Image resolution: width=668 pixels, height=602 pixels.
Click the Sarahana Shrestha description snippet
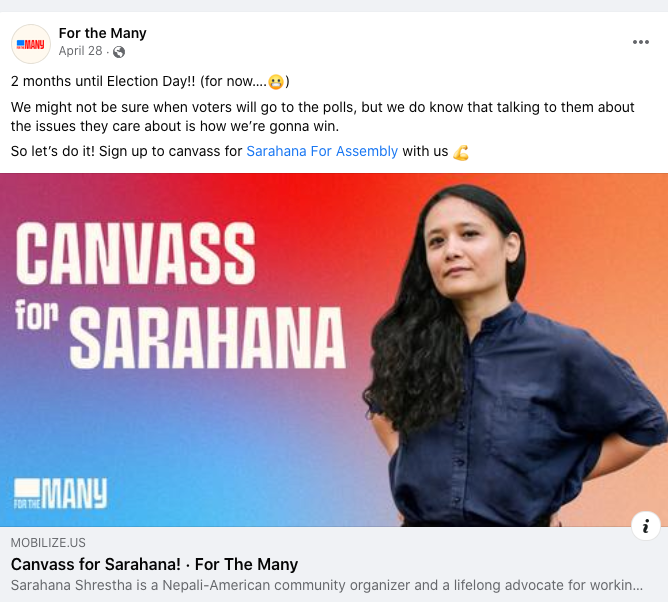[x=327, y=585]
